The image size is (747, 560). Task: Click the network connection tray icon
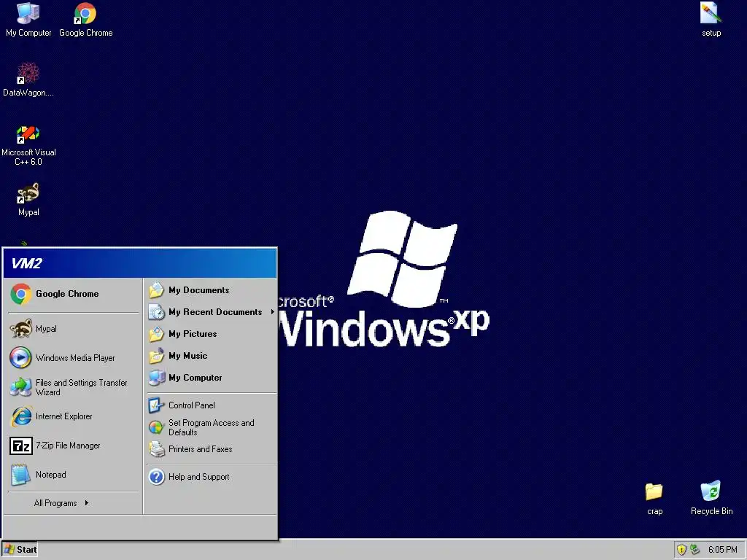tap(695, 550)
